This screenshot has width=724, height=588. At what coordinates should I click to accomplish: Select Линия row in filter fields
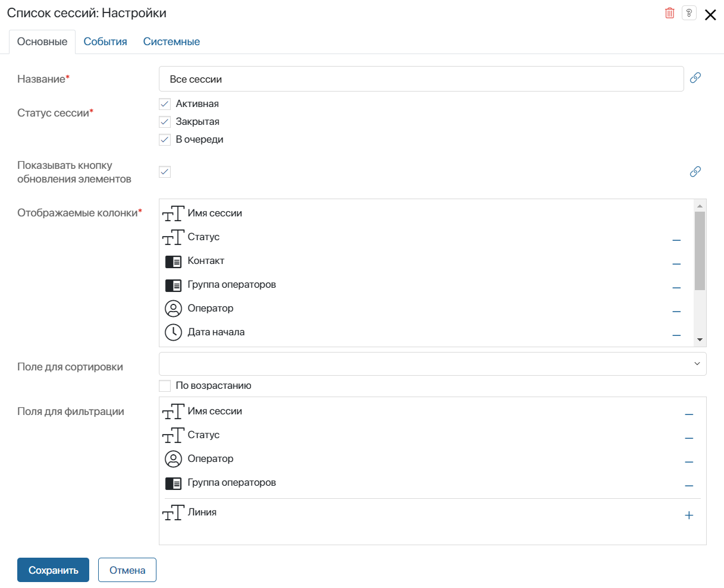[431, 512]
